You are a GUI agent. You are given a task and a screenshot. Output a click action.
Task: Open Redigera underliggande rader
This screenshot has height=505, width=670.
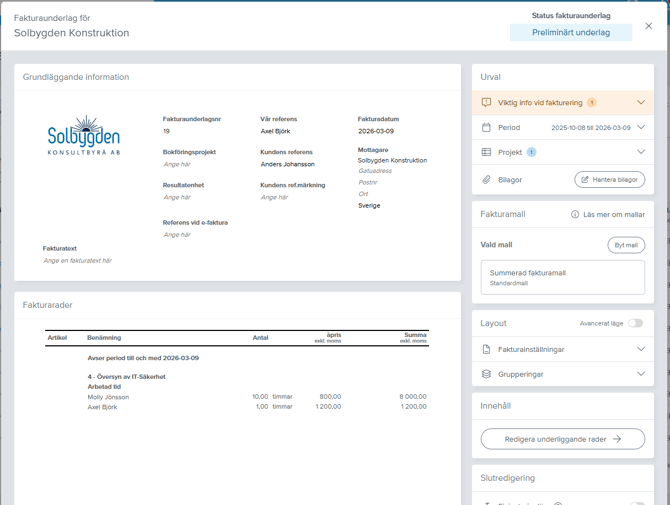click(562, 439)
